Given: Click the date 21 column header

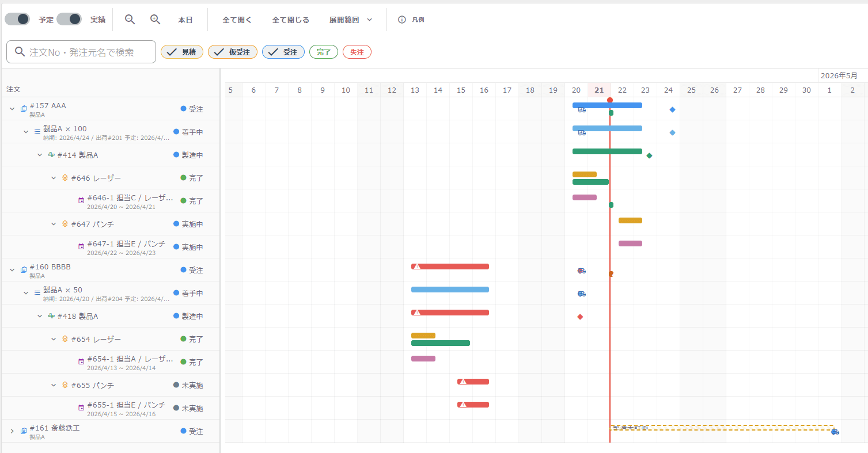Looking at the screenshot, I should click(x=599, y=90).
